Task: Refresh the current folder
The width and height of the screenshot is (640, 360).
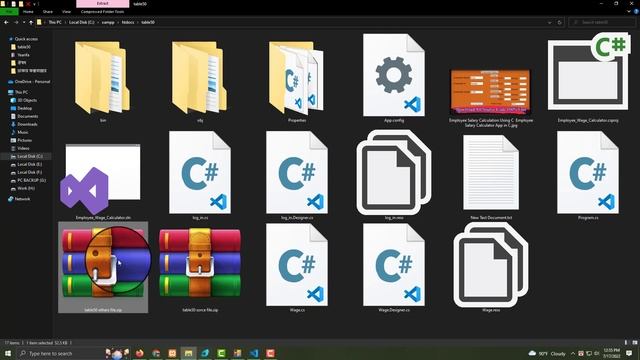Action: (x=560, y=22)
